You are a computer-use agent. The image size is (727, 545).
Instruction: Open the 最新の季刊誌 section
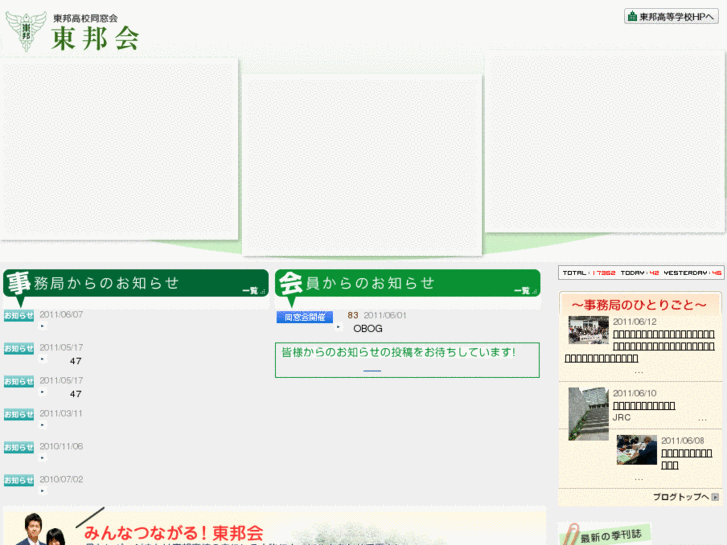611,536
